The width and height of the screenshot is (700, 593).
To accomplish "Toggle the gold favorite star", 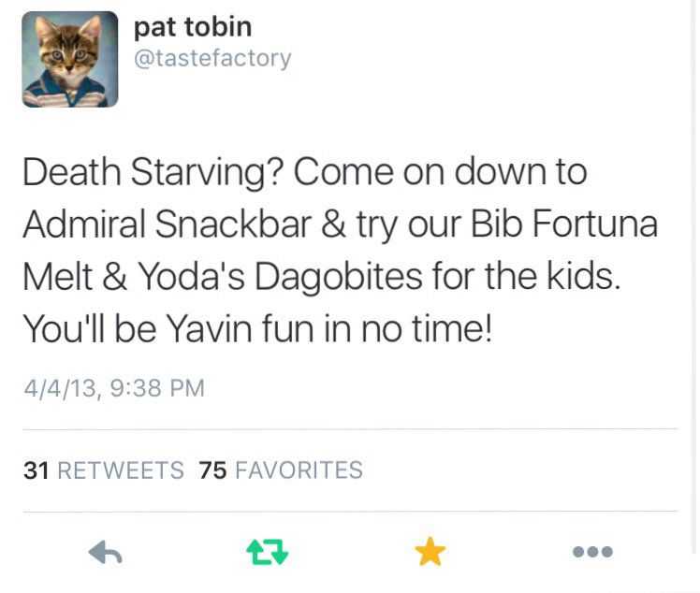I will pos(430,553).
